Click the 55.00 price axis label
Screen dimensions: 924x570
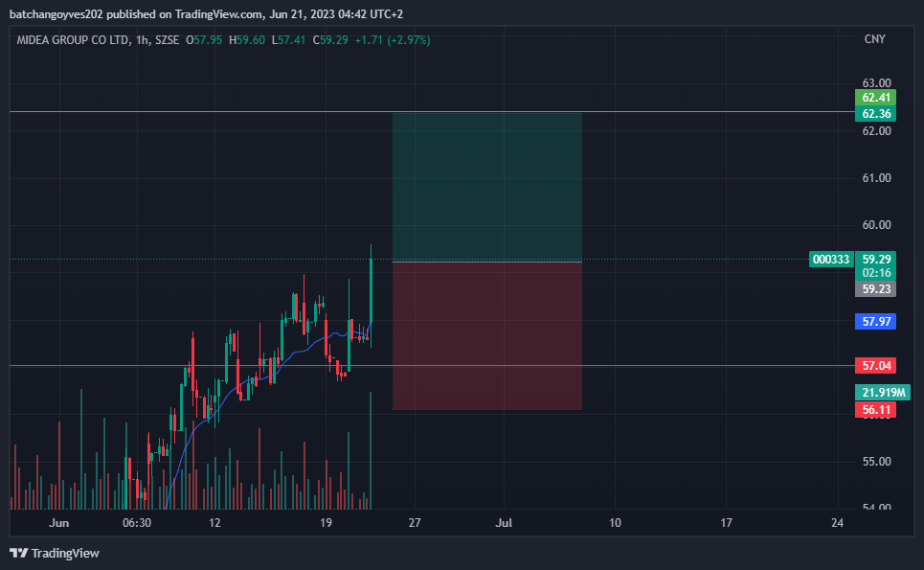coord(876,462)
